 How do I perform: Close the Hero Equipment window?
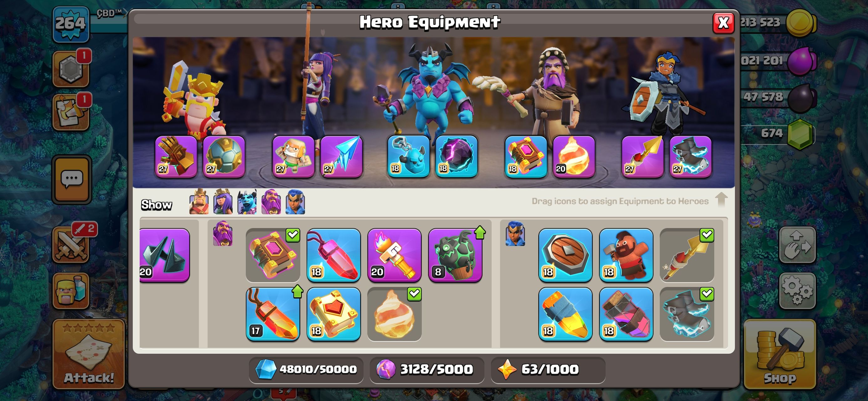(723, 23)
